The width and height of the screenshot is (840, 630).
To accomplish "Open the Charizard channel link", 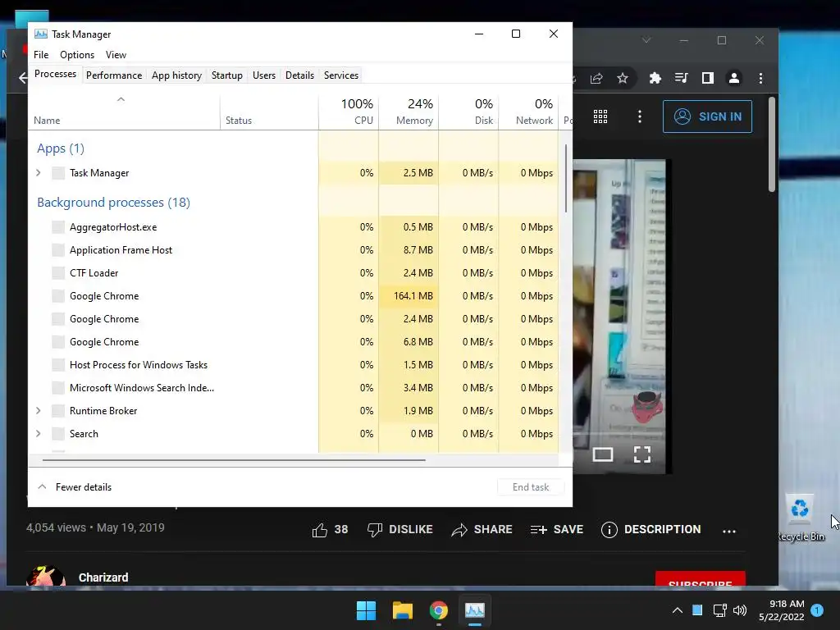I will point(103,577).
